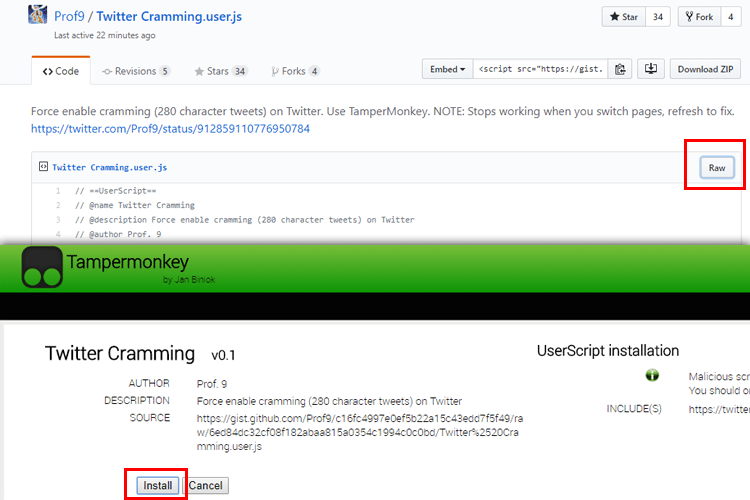Click the '// @name Twitter Cramming' code line

[x=135, y=205]
